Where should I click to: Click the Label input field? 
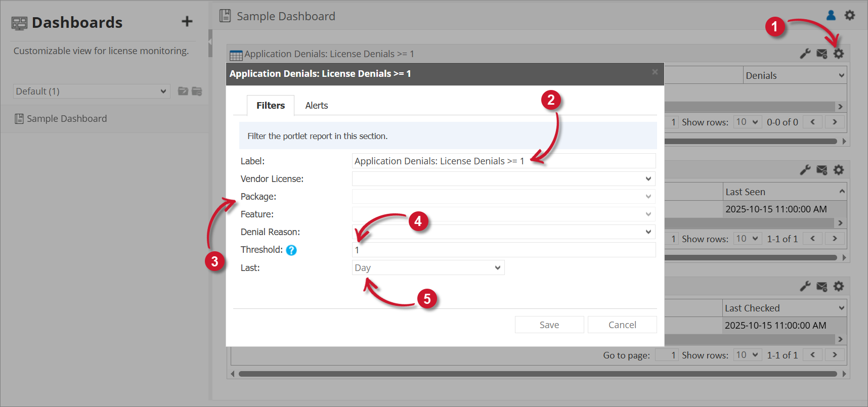(x=504, y=161)
